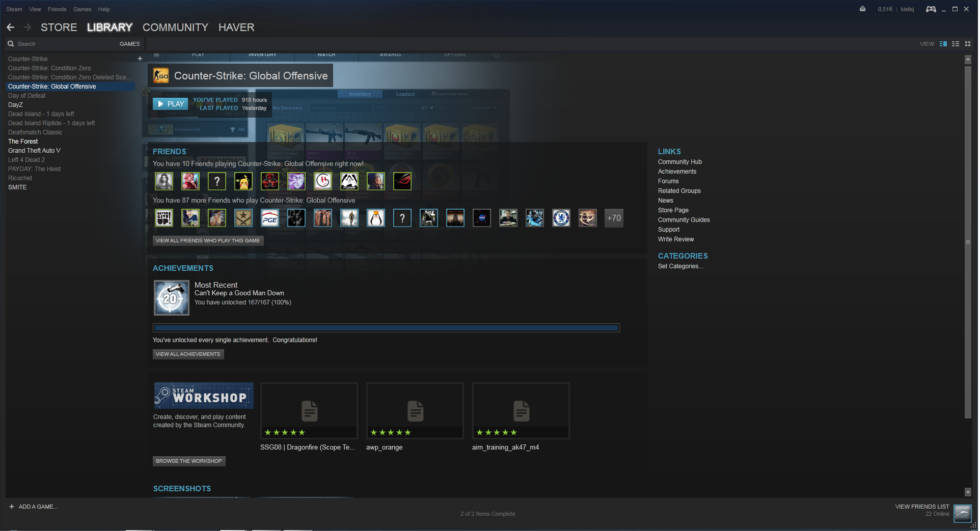Click the achievement icon with number 20
The image size is (980, 531).
pyautogui.click(x=172, y=298)
